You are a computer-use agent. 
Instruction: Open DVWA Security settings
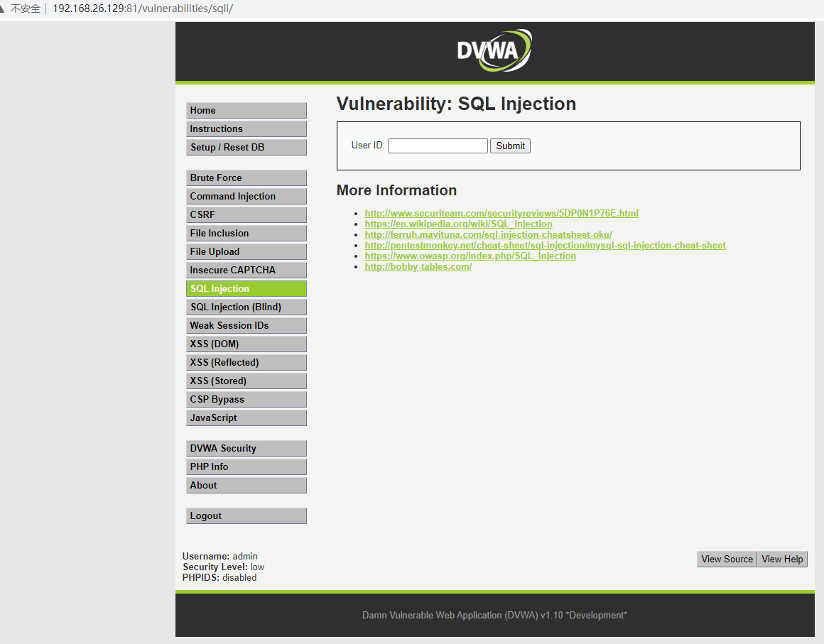246,448
